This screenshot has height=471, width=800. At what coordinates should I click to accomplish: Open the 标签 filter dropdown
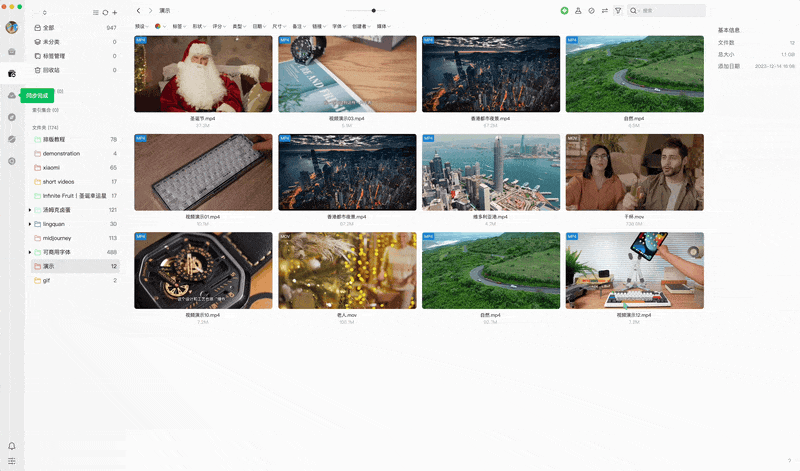tap(179, 26)
